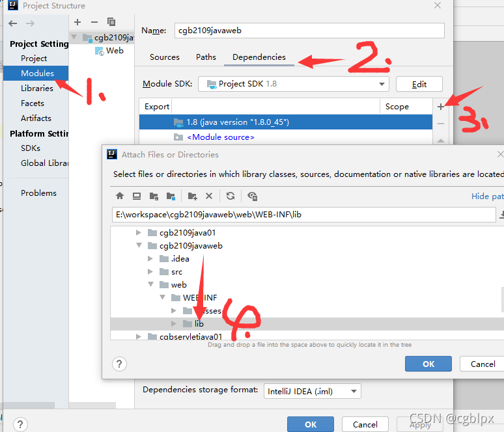The image size is (504, 432).
Task: Select Modules in the sidebar
Action: click(37, 74)
